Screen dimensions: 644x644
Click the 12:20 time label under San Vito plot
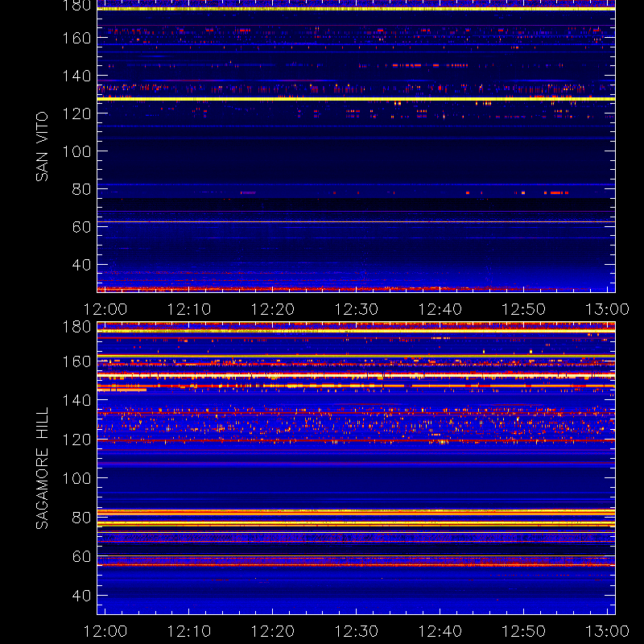coord(273,309)
